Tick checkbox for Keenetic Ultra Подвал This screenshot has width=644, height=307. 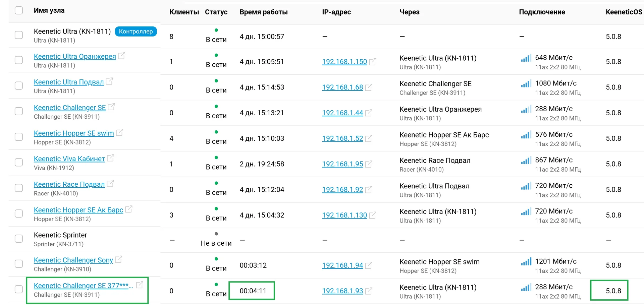[x=19, y=85]
